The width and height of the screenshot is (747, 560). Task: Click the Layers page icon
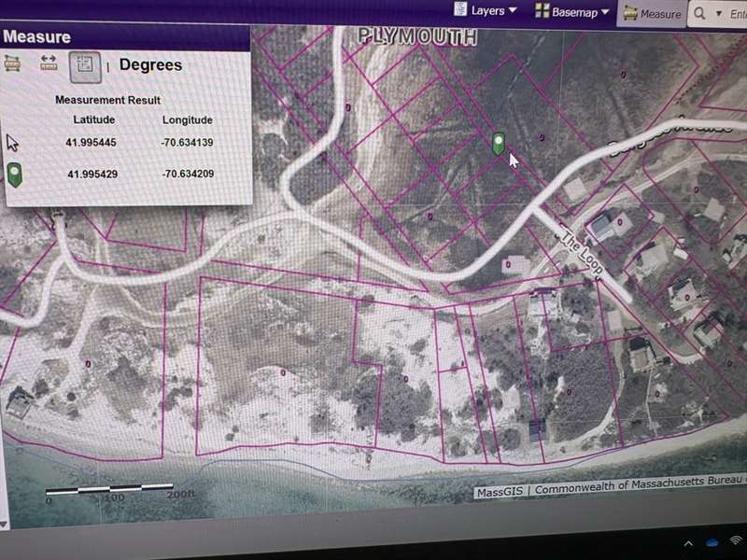pos(460,10)
